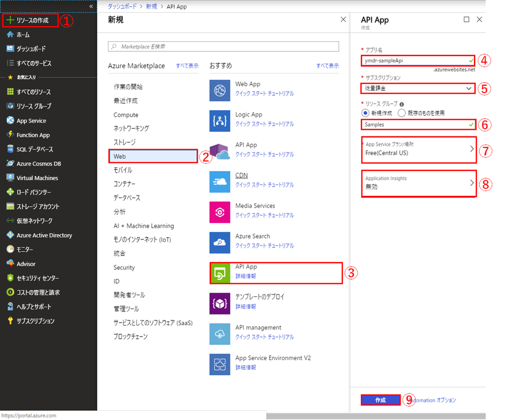Select the ブロックチェーン category
514x420 pixels.
(x=131, y=337)
